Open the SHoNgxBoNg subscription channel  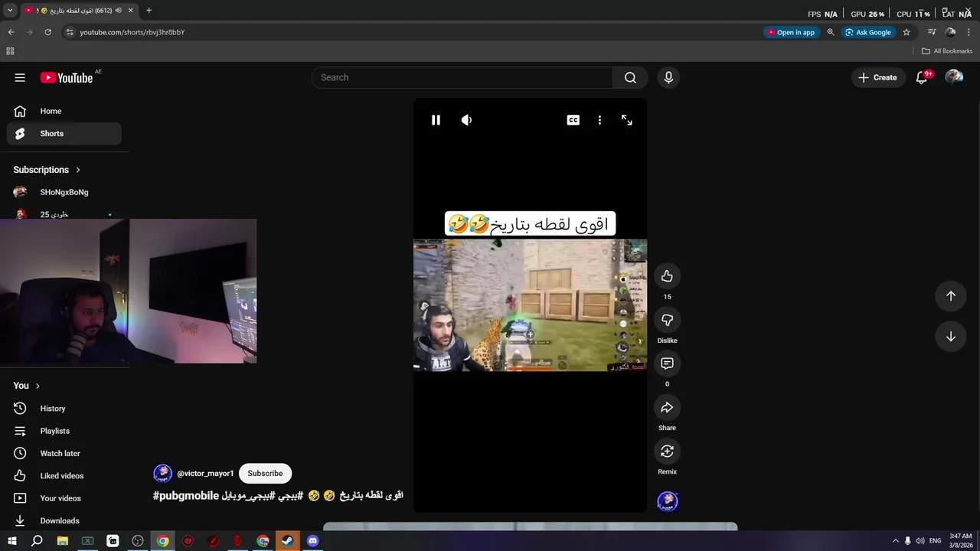pos(64,192)
